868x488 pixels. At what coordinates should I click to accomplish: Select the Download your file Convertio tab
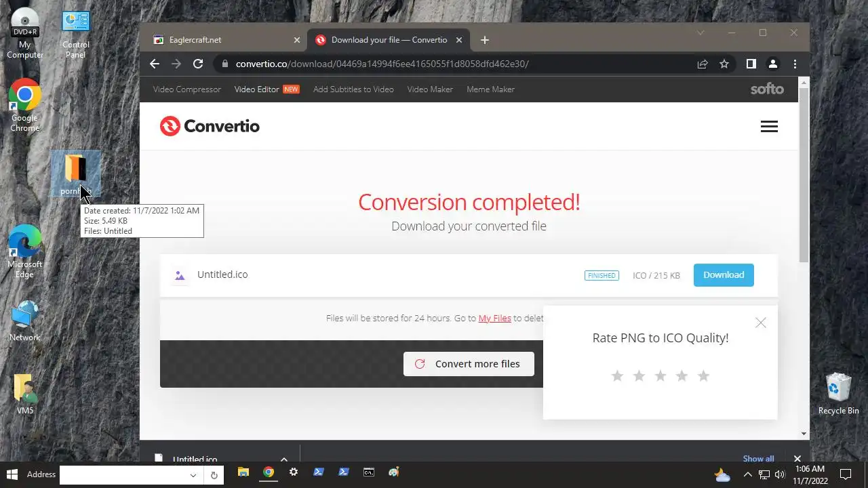pyautogui.click(x=388, y=40)
